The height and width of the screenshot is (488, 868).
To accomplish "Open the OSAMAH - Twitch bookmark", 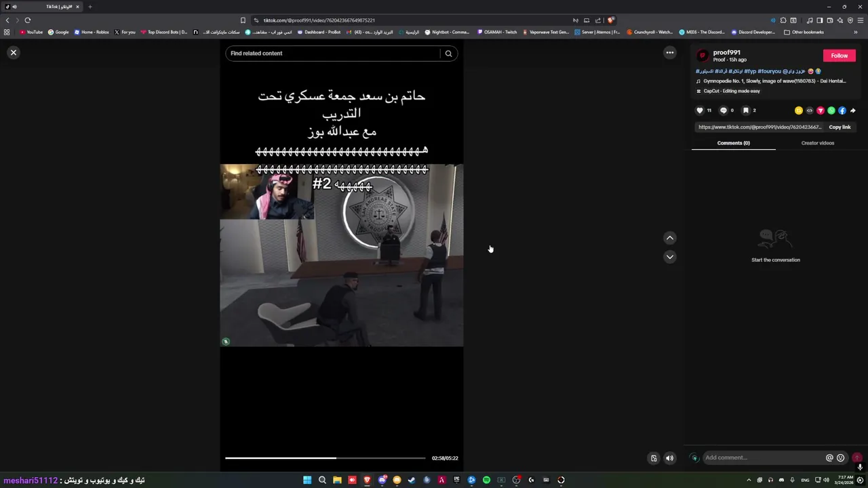I will 497,32.
